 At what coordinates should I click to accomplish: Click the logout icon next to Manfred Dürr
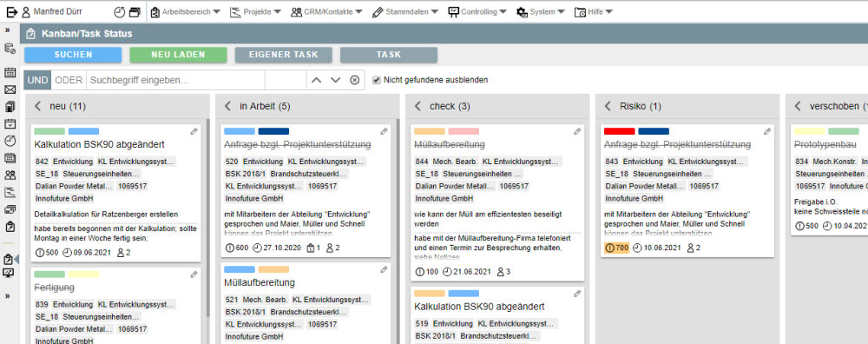pos(12,11)
